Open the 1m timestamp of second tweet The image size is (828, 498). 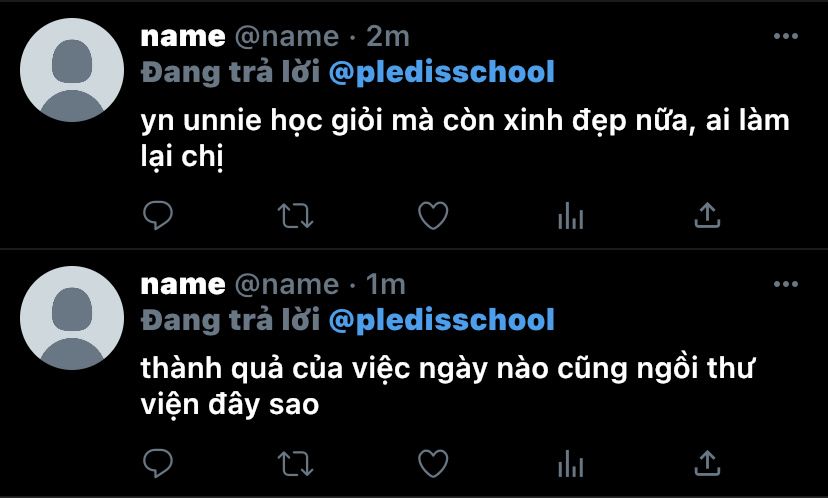[x=385, y=285]
